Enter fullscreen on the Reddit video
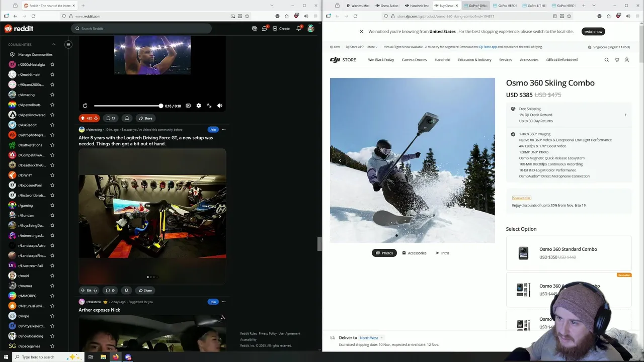The width and height of the screenshot is (644, 362). [x=209, y=106]
